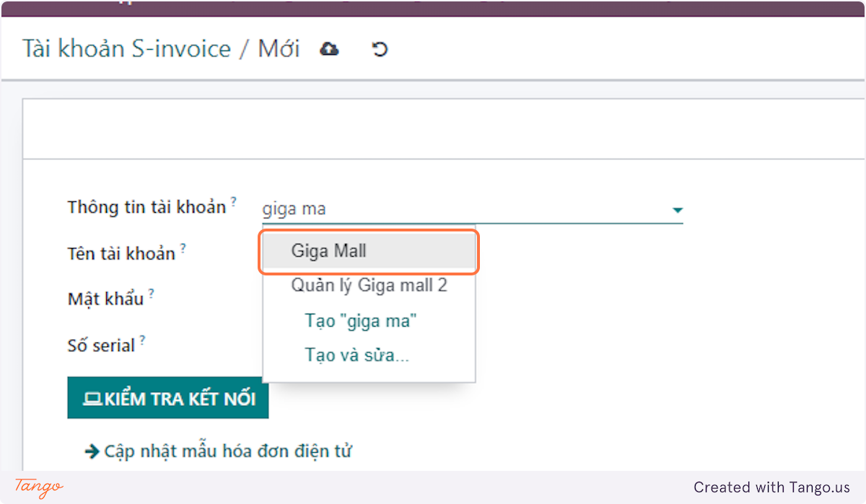Click the help mark next to Tên tài khoản
This screenshot has width=866, height=504.
tap(183, 248)
